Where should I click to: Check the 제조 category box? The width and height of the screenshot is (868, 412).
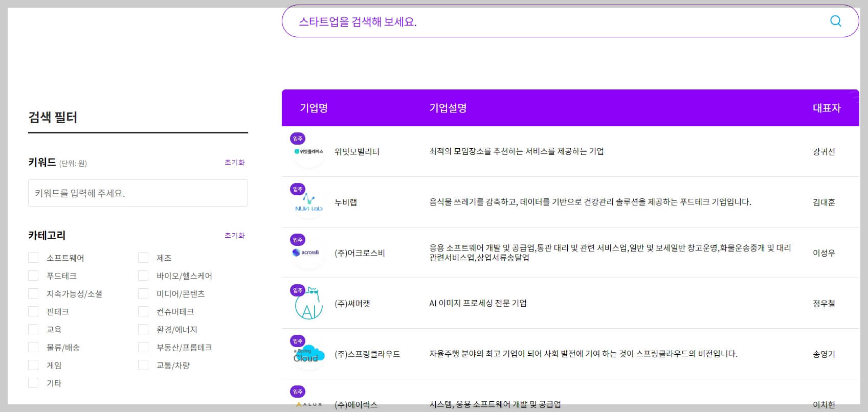[x=143, y=258]
